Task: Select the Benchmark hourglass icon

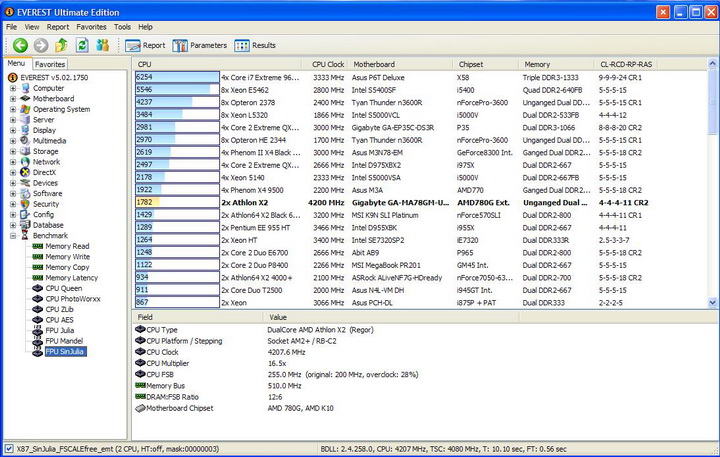Action: (x=26, y=236)
